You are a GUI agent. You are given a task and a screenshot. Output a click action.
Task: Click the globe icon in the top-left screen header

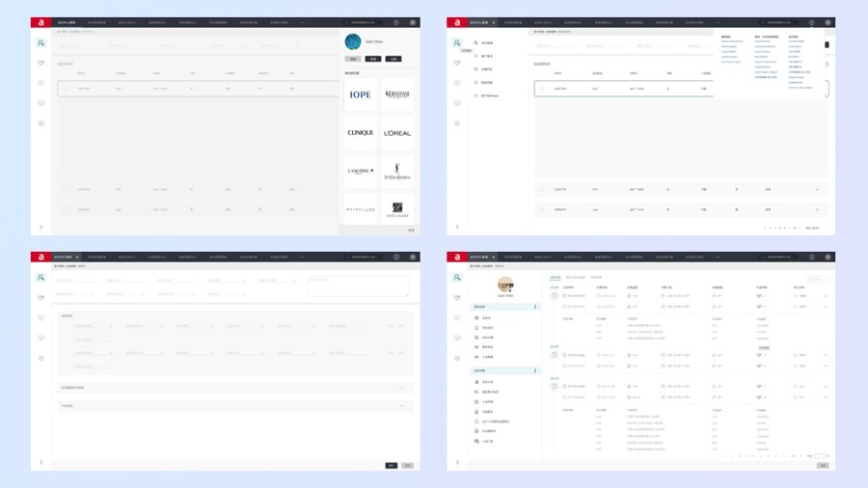click(396, 23)
